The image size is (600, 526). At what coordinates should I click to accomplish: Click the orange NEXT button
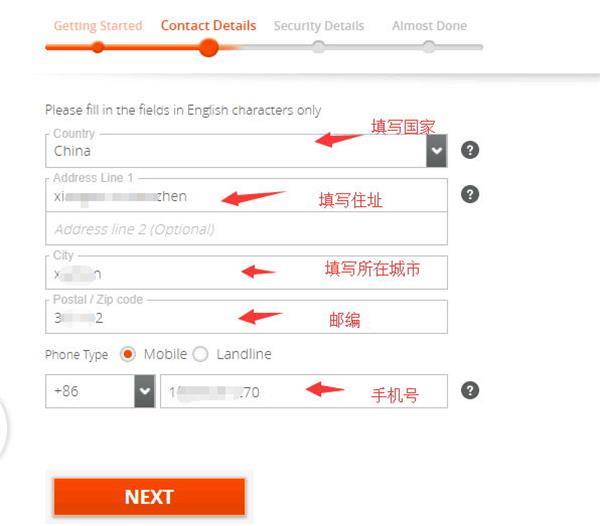pos(149,497)
